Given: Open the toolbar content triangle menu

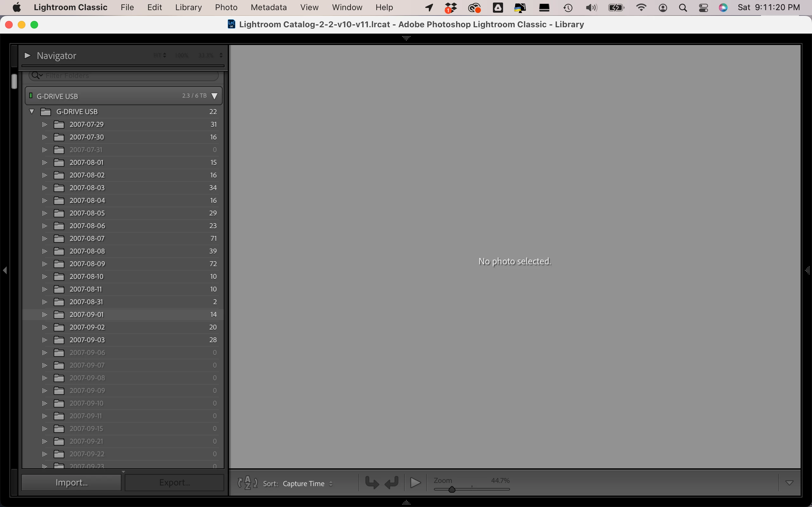Looking at the screenshot, I should (x=789, y=483).
